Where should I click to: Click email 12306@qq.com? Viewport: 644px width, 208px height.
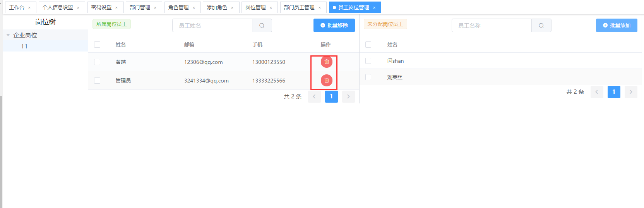click(x=204, y=62)
